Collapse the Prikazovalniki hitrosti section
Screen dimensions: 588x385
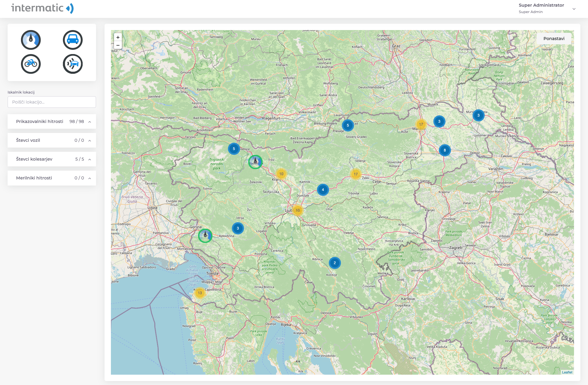pos(90,122)
